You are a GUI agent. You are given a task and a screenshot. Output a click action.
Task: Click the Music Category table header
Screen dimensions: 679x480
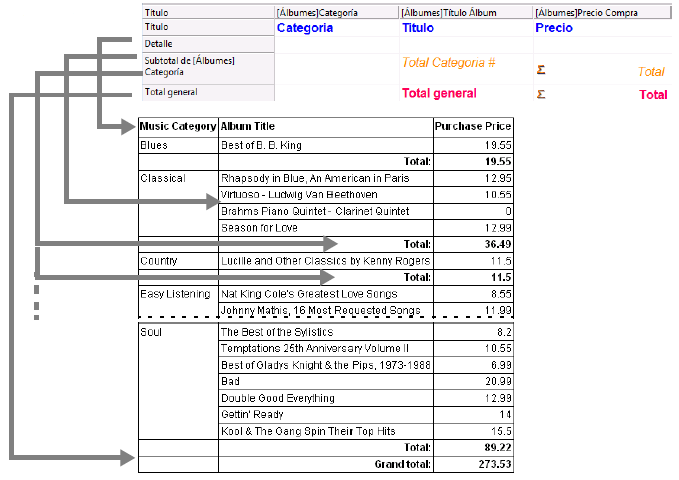point(178,127)
